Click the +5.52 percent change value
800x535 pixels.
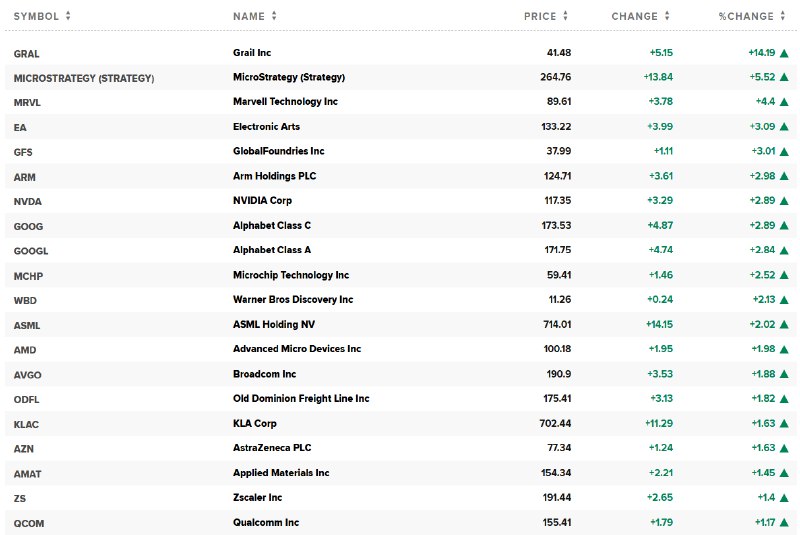(762, 77)
